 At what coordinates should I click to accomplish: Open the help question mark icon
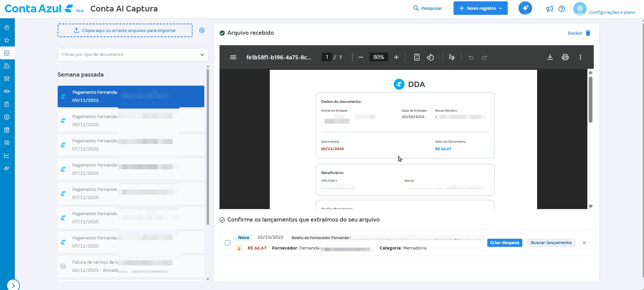[x=562, y=9]
